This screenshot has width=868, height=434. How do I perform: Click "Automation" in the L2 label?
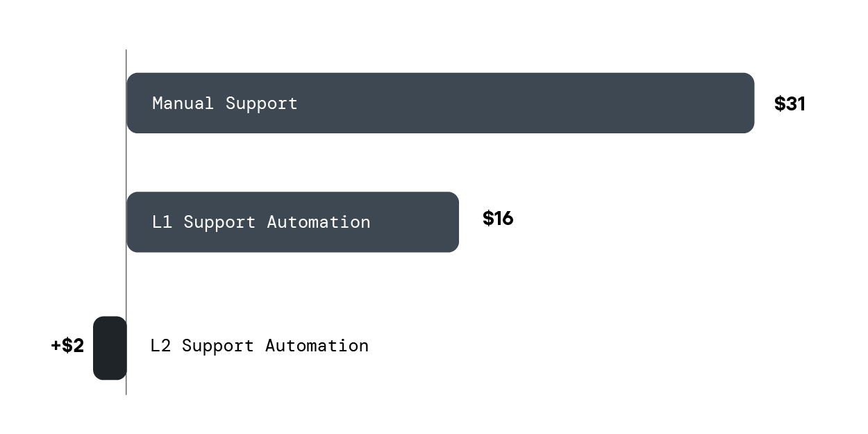pyautogui.click(x=317, y=346)
